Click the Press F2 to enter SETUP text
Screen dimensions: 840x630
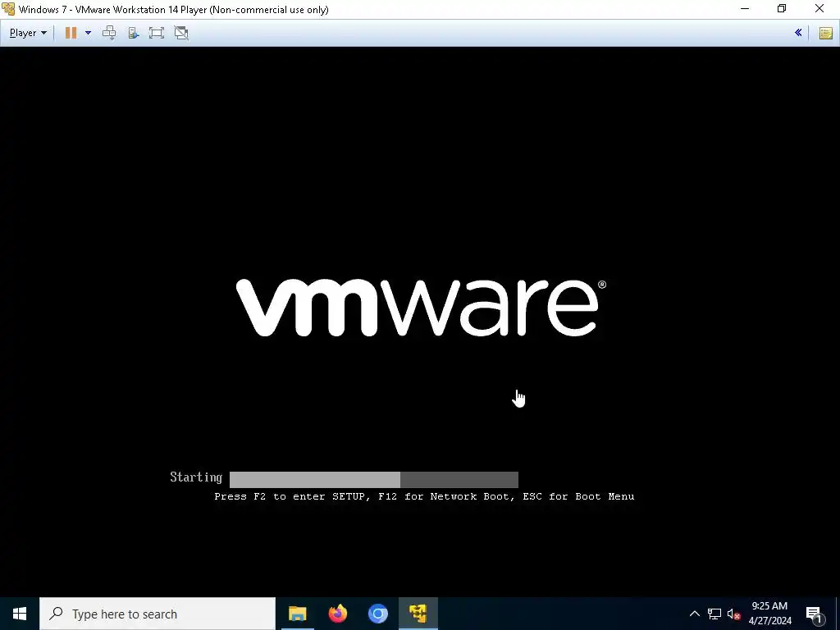(424, 496)
